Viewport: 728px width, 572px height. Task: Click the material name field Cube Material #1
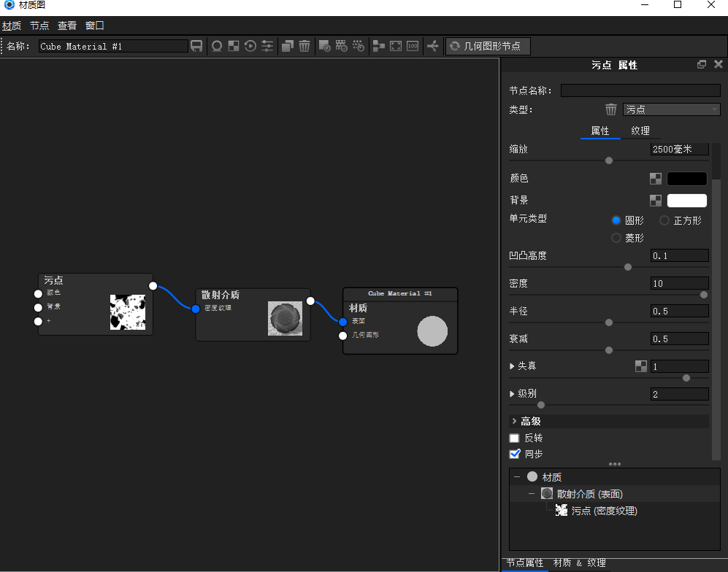113,47
